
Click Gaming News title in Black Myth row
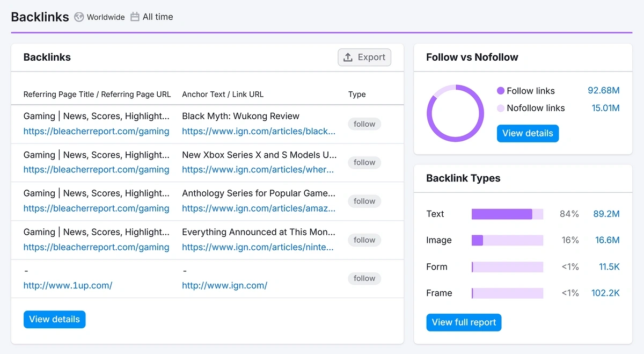point(97,116)
